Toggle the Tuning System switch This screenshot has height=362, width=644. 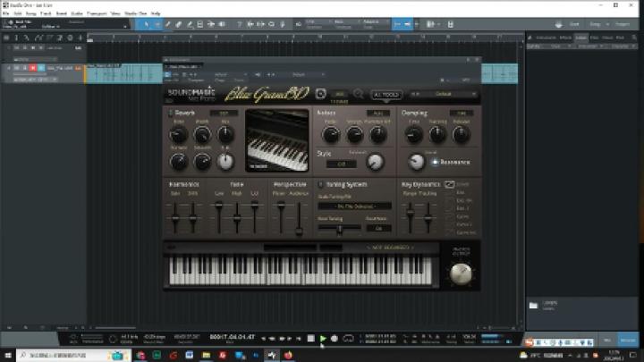click(x=321, y=185)
